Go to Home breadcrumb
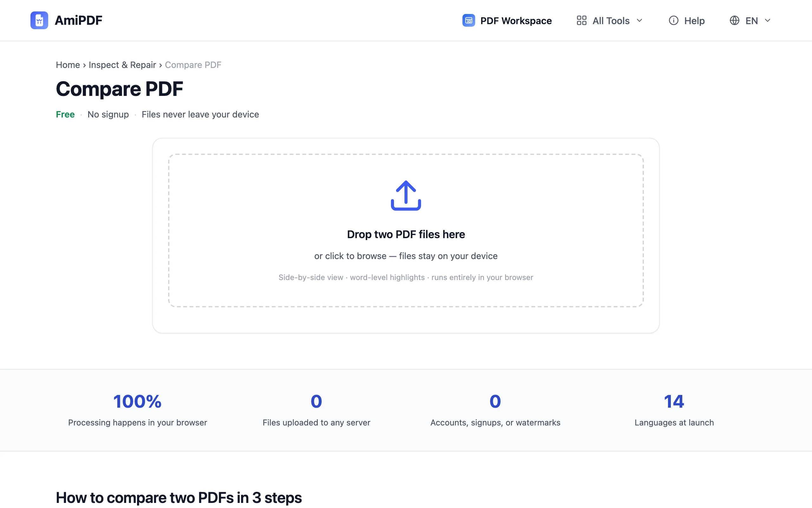This screenshot has width=812, height=508. [x=68, y=65]
